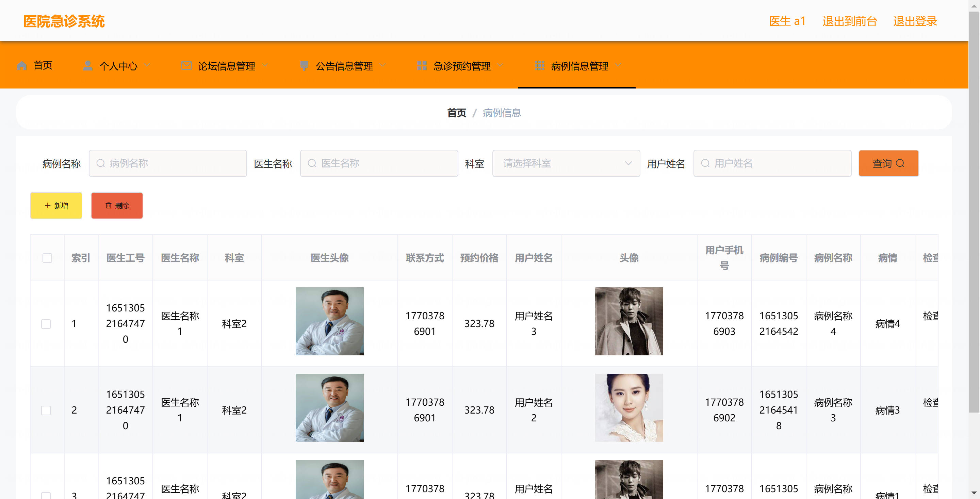Open user avatar thumbnail for 用户姓名3
980x499 pixels.
point(629,321)
